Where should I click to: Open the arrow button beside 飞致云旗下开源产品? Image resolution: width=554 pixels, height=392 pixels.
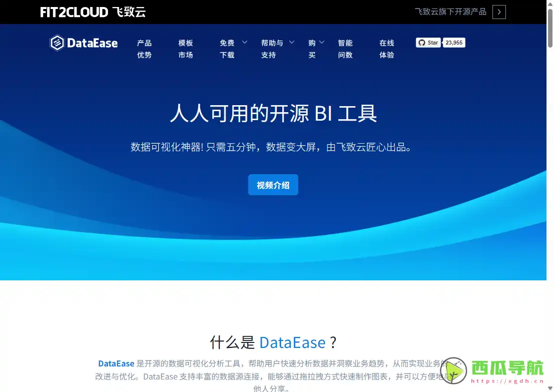coord(499,12)
